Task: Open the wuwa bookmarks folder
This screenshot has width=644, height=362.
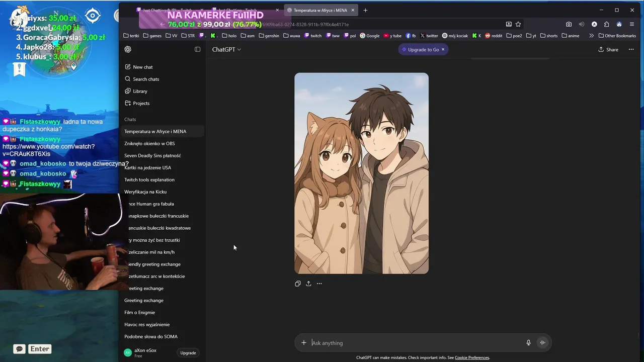Action: [291, 36]
